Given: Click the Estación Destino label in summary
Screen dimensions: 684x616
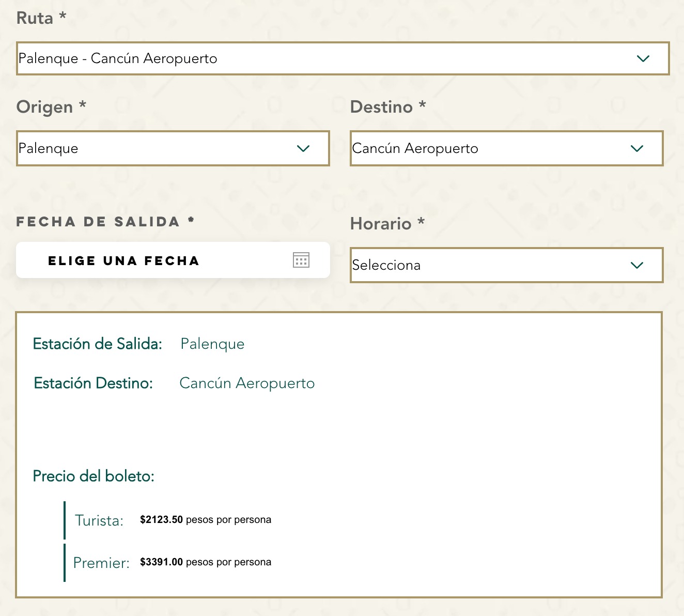Looking at the screenshot, I should click(x=93, y=383).
